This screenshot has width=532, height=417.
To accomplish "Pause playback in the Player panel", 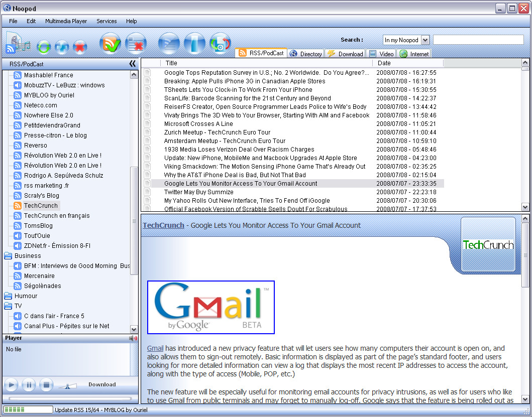I will [x=29, y=385].
